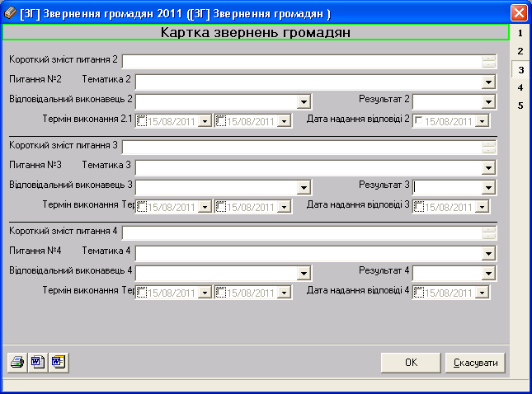Open the Результат 4 dropdown list
The height and width of the screenshot is (394, 532).
pyautogui.click(x=488, y=274)
